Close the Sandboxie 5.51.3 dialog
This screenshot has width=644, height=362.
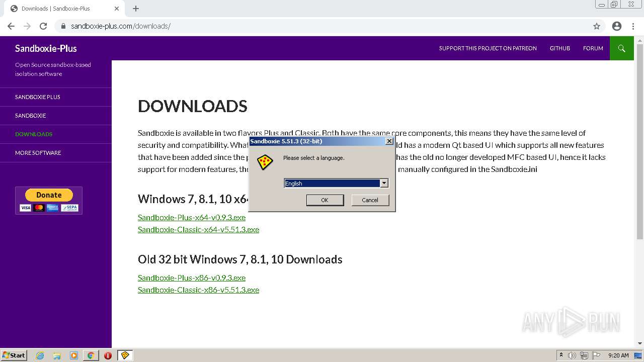pyautogui.click(x=389, y=141)
